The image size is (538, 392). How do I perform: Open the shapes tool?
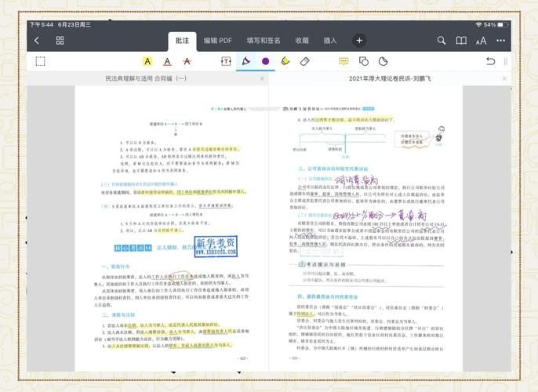click(x=363, y=61)
